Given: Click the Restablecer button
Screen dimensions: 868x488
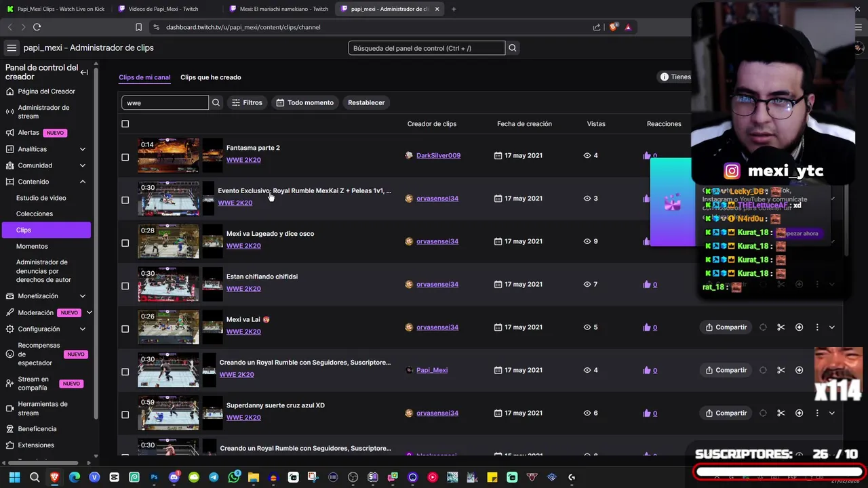Looking at the screenshot, I should pos(366,102).
